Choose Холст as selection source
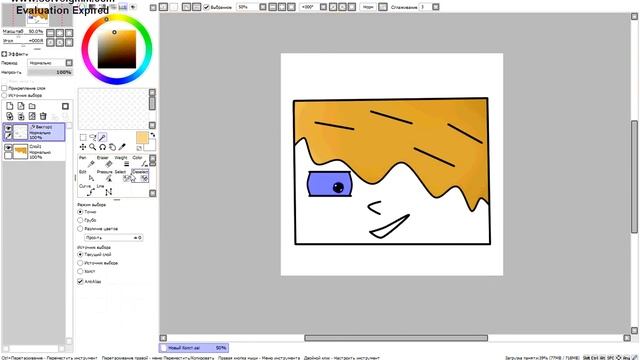 click(x=80, y=271)
